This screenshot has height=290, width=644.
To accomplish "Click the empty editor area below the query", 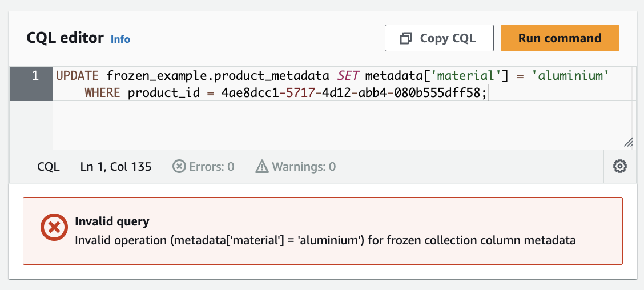I will 343,127.
